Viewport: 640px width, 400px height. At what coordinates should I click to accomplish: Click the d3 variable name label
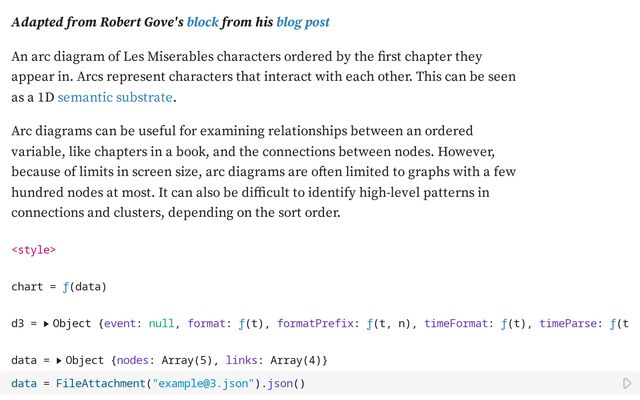click(17, 324)
